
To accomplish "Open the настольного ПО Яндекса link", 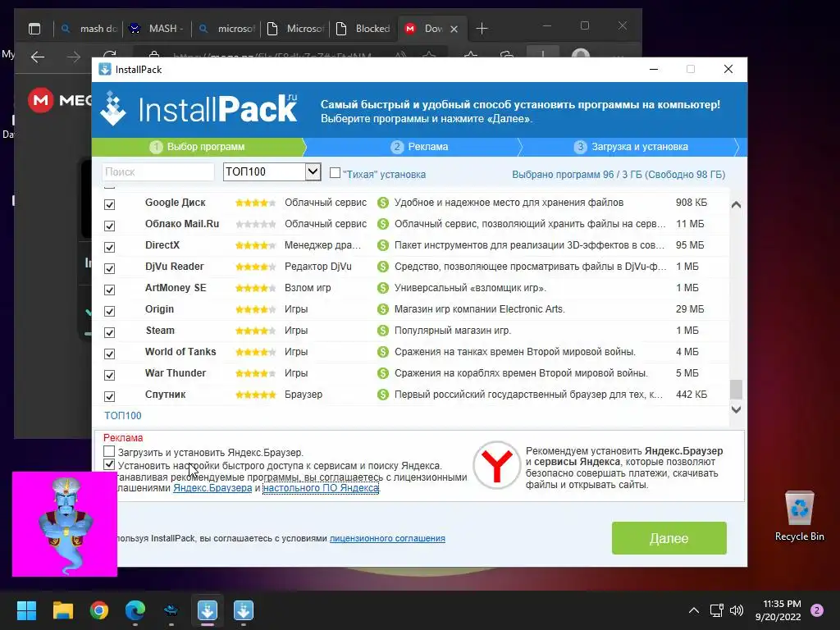I will click(x=321, y=488).
